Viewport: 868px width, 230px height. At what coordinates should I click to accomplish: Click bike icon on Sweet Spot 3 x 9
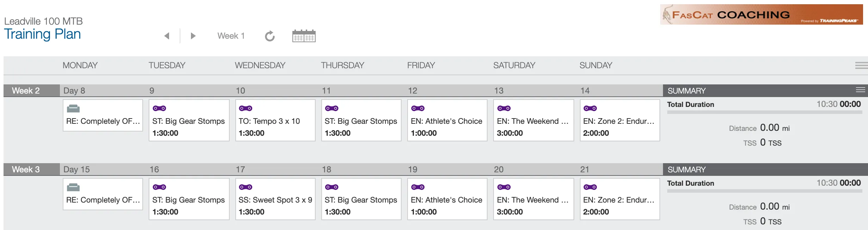pyautogui.click(x=246, y=187)
